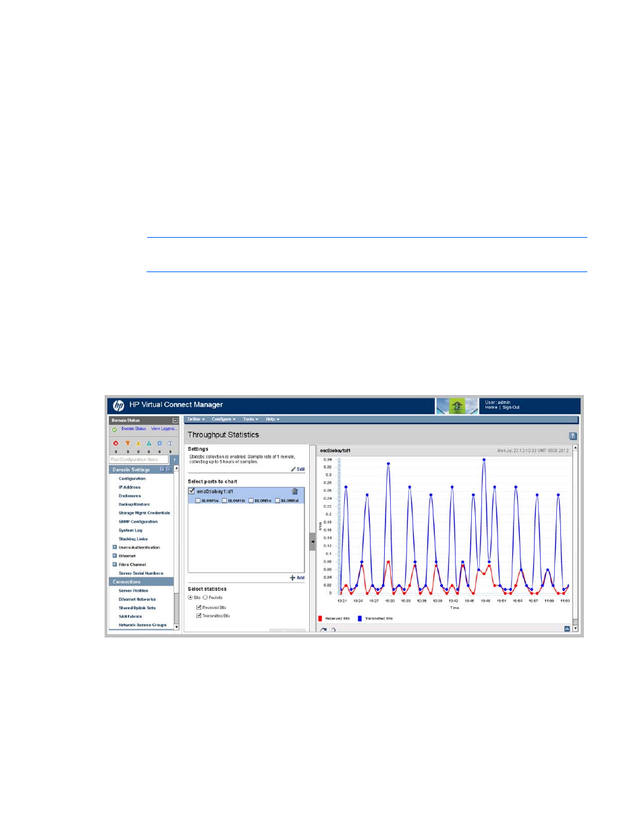Expand the Users/Authentication tree node
The image size is (644, 834).
tap(115, 548)
